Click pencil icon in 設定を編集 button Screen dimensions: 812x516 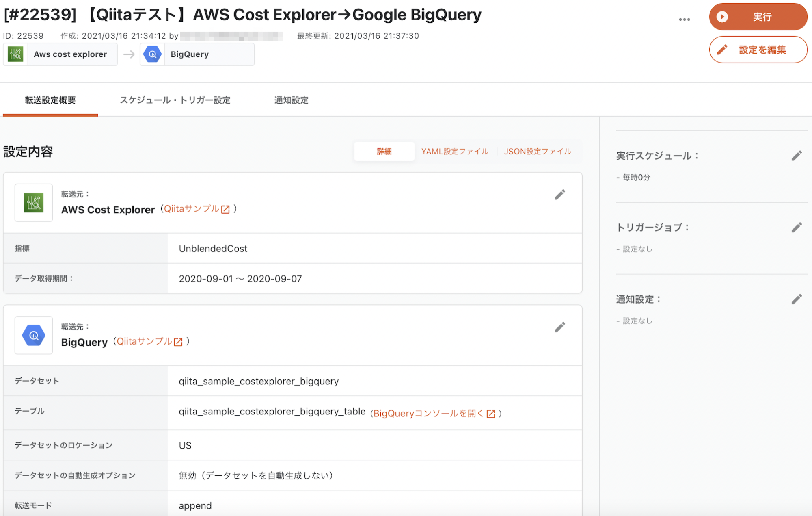coord(722,50)
